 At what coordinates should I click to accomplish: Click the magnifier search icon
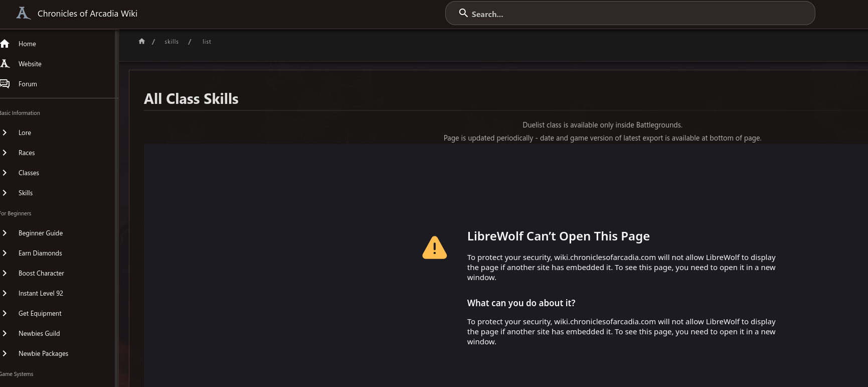pos(463,13)
